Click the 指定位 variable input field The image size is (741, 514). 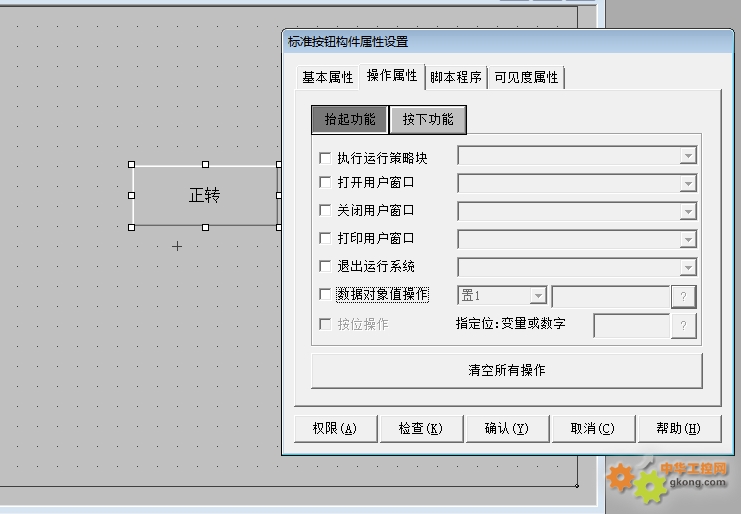[632, 326]
